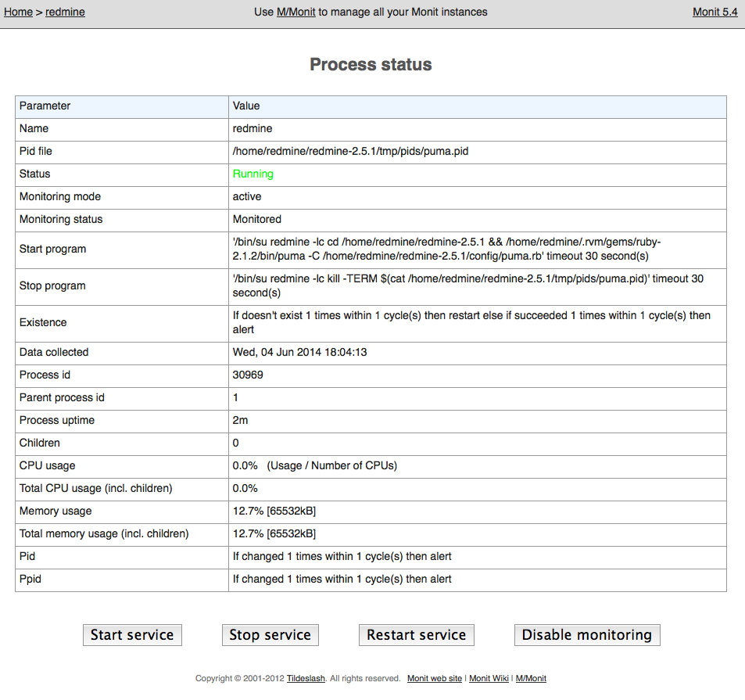Open the Monit Wiki link
This screenshot has width=745, height=700.
tap(489, 678)
